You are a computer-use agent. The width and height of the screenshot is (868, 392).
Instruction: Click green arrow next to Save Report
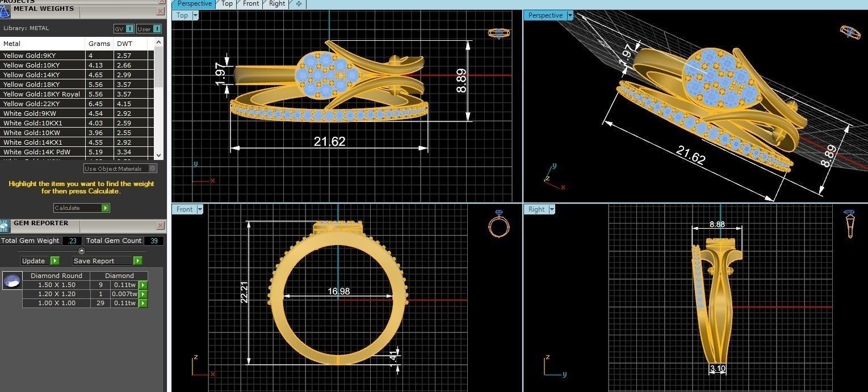coord(137,261)
